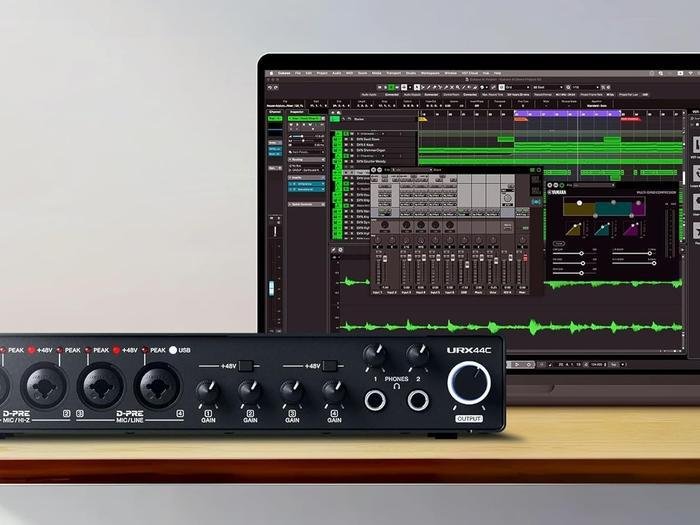Open the Project menu
700x525 pixels.
tap(322, 73)
